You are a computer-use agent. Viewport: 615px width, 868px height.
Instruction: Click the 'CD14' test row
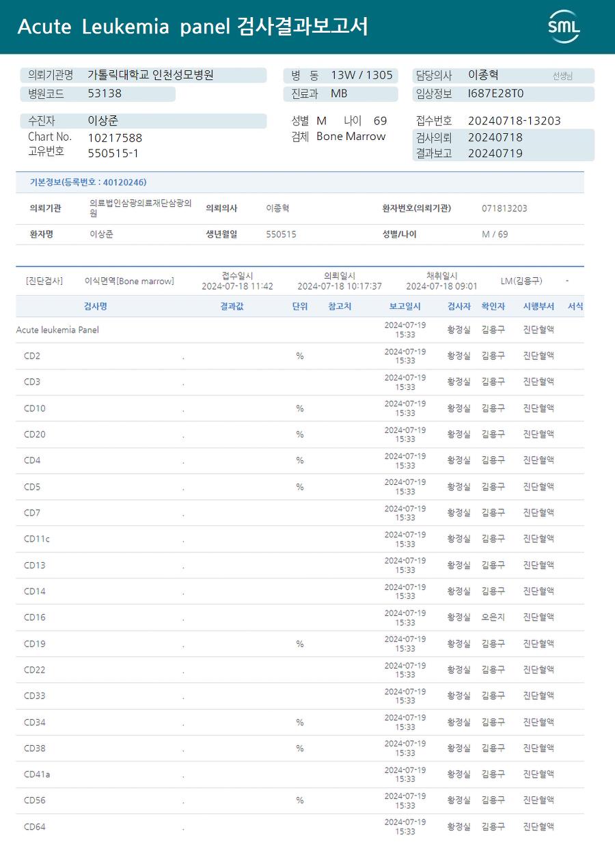(x=300, y=591)
